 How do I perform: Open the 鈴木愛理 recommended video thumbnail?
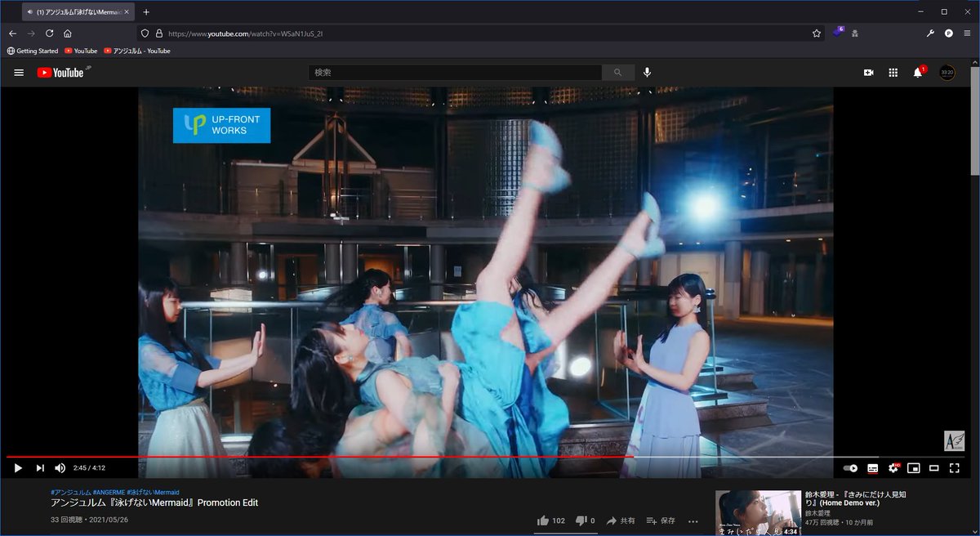[x=758, y=513]
